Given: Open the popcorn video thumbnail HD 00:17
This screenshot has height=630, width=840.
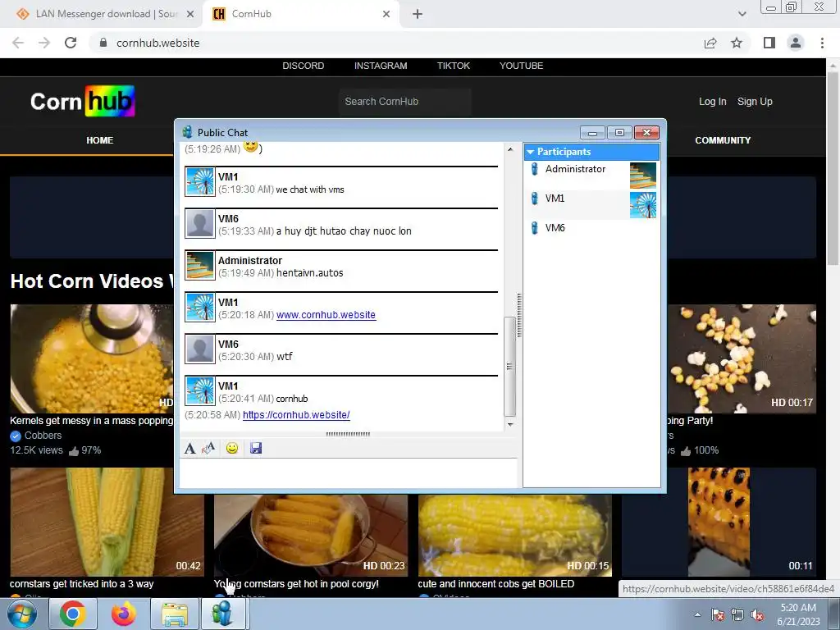Looking at the screenshot, I should point(742,359).
